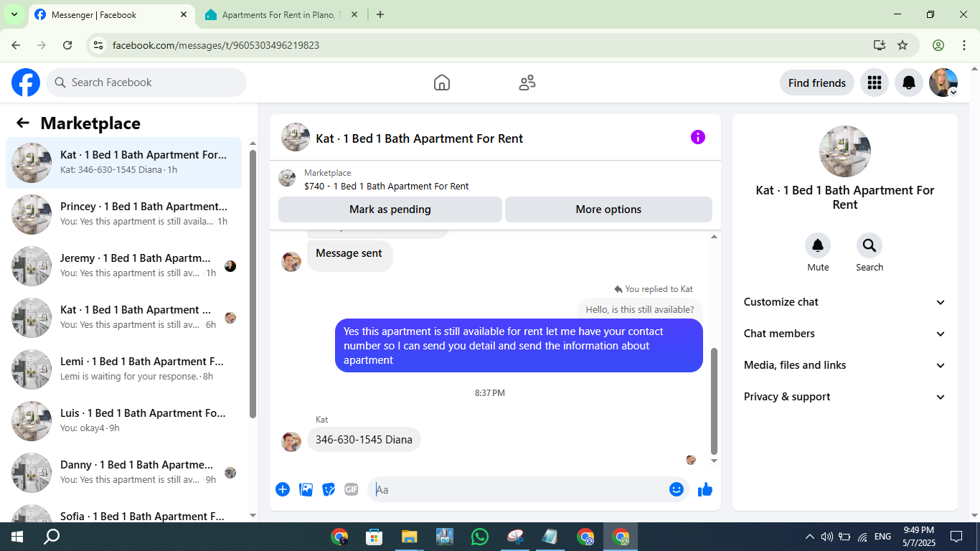Open Danny apartment conversation
980x551 pixels.
(x=124, y=473)
